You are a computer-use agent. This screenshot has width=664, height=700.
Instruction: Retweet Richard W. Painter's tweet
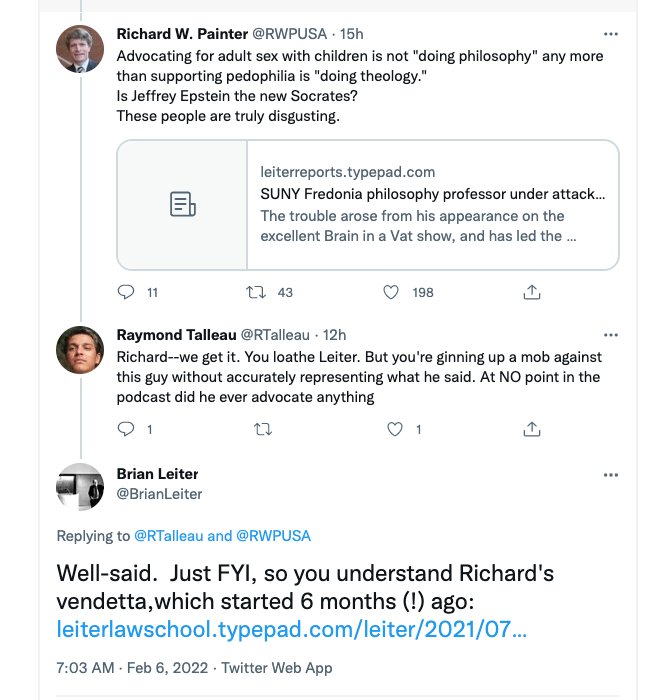(x=256, y=292)
